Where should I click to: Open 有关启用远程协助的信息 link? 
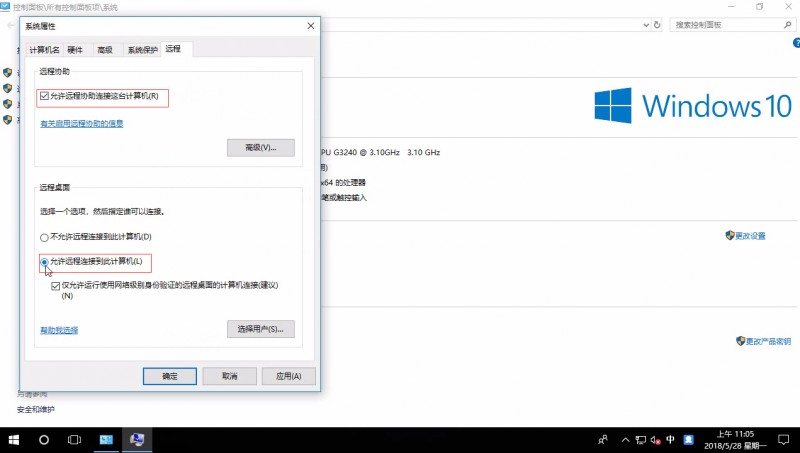pyautogui.click(x=82, y=123)
